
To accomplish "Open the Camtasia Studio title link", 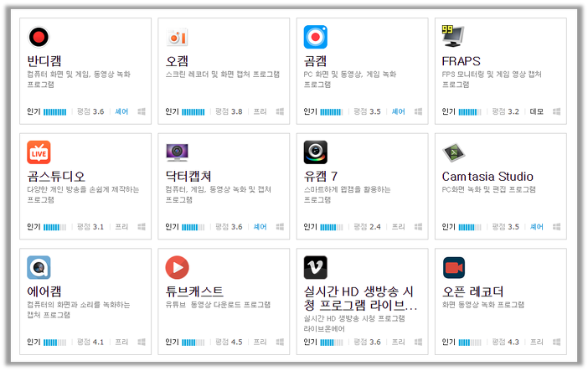I will click(487, 176).
